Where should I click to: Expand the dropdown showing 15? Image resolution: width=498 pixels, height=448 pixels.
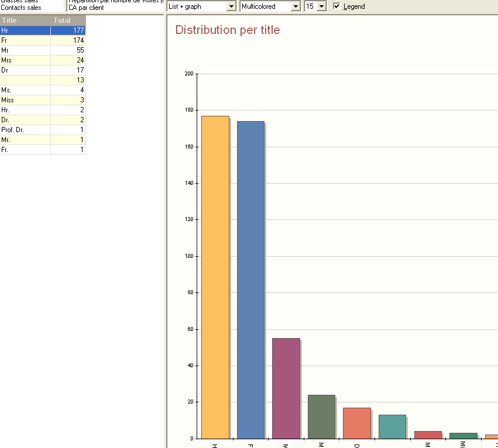tap(321, 6)
